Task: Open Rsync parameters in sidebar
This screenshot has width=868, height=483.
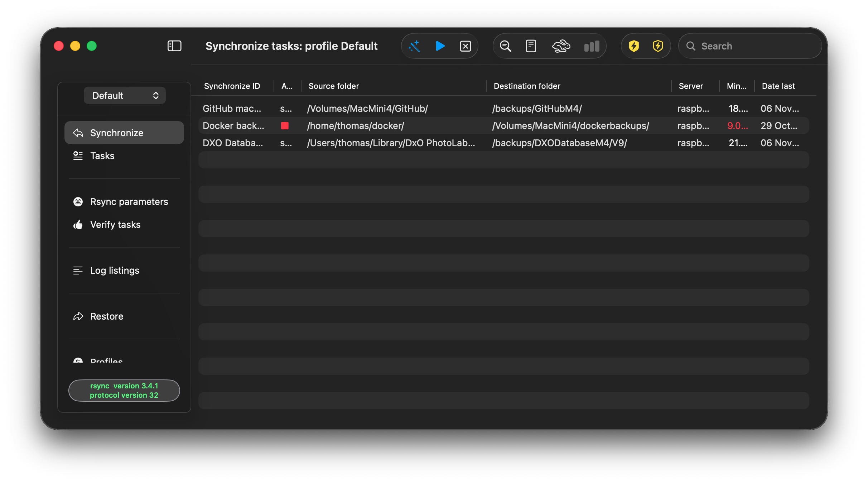Action: [129, 202]
